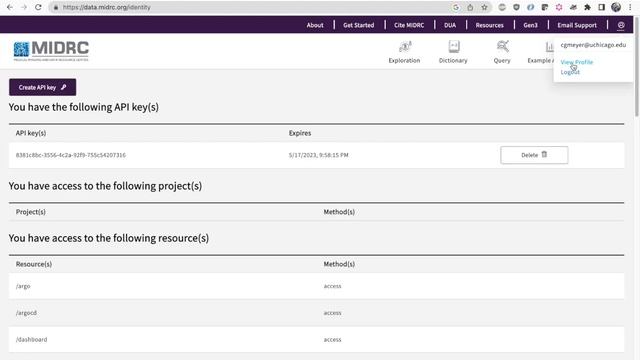Click the Create API key button
This screenshot has height=360, width=640.
click(42, 87)
